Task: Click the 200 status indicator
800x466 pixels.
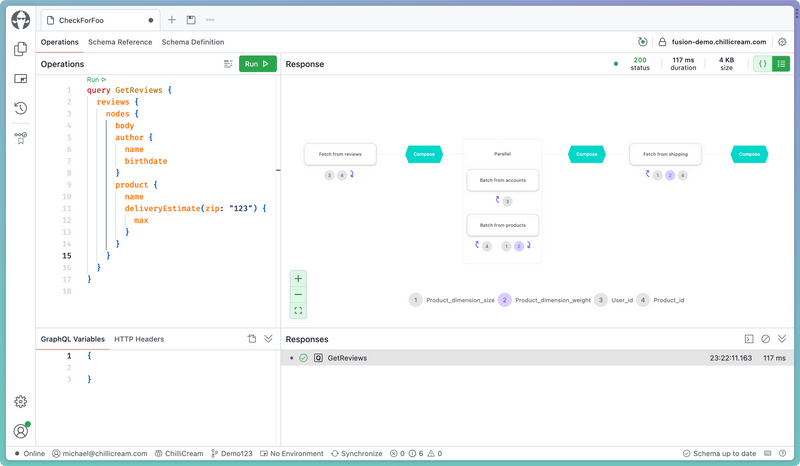Action: 640,64
